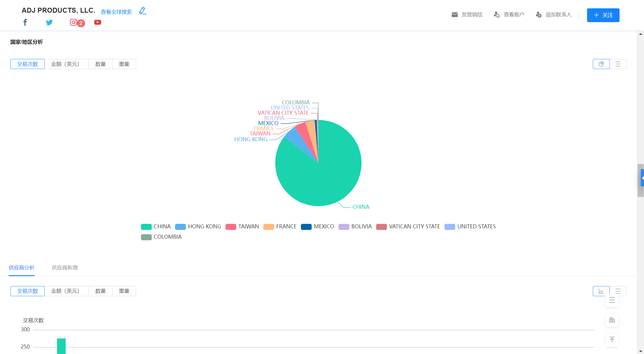Select 数量 tab in country analysis

(x=100, y=64)
